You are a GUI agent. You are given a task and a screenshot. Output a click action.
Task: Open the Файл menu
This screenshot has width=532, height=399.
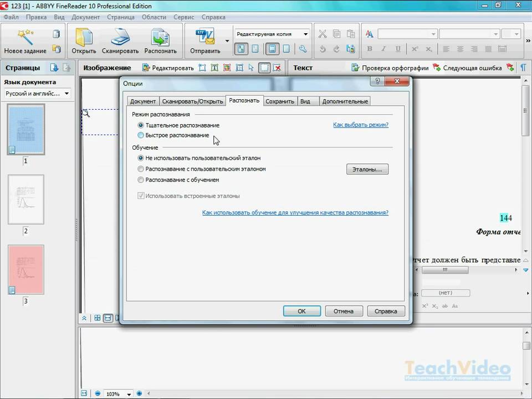[x=11, y=17]
